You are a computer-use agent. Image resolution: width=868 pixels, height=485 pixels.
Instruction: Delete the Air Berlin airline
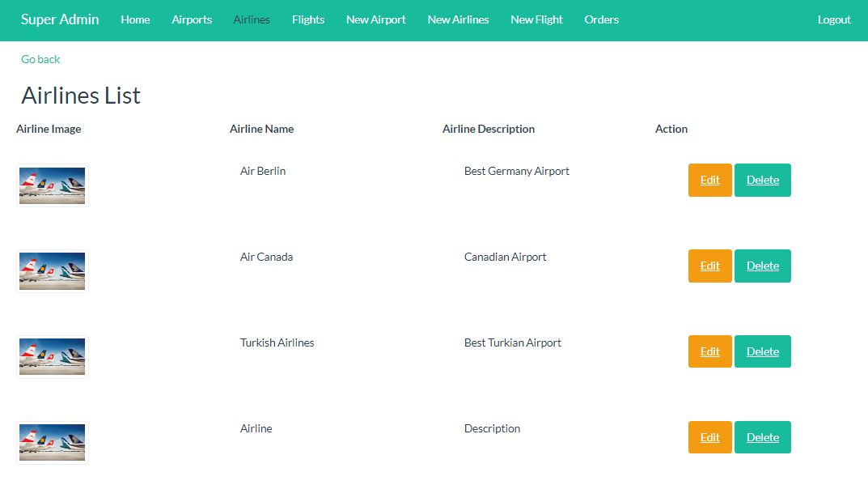click(762, 180)
